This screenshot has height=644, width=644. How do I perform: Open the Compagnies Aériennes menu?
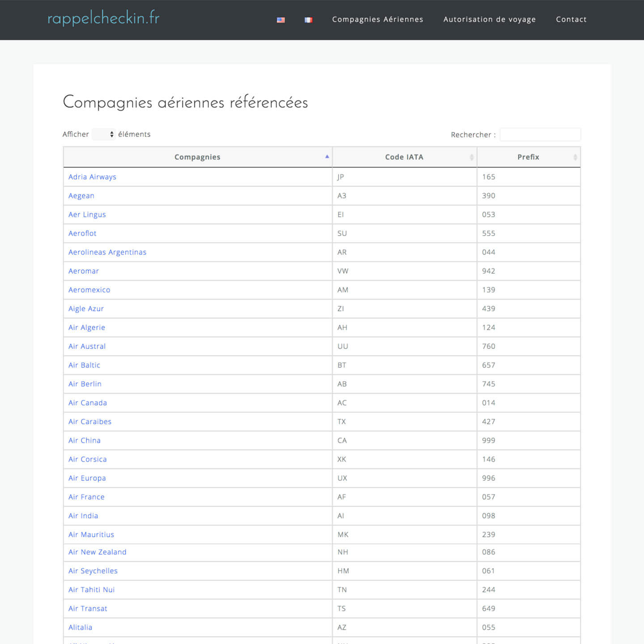(x=377, y=19)
